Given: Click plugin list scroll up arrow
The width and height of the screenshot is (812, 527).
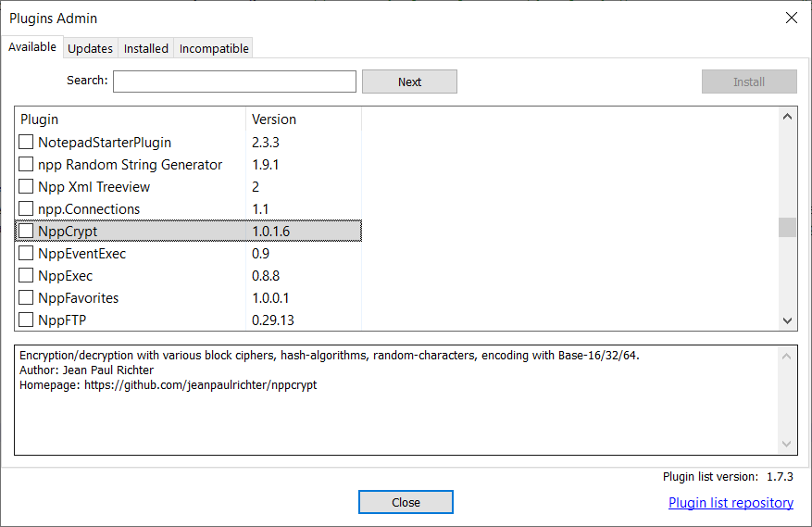Looking at the screenshot, I should coord(788,117).
